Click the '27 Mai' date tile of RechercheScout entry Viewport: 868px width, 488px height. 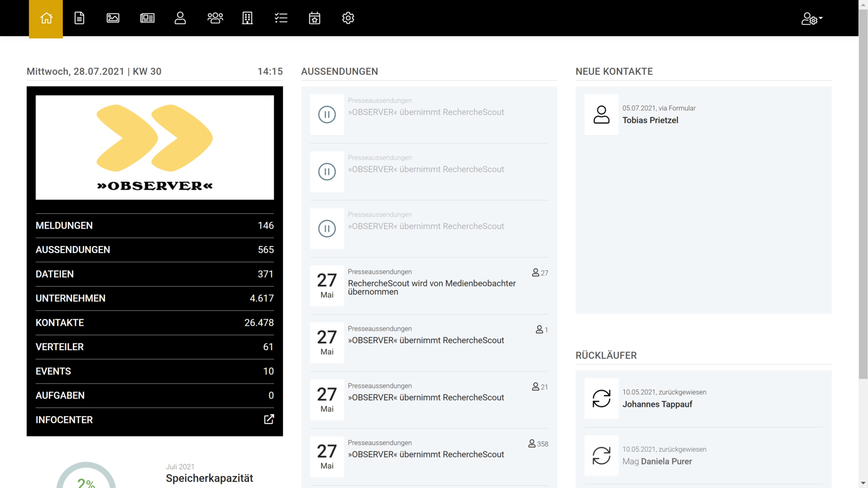(327, 286)
